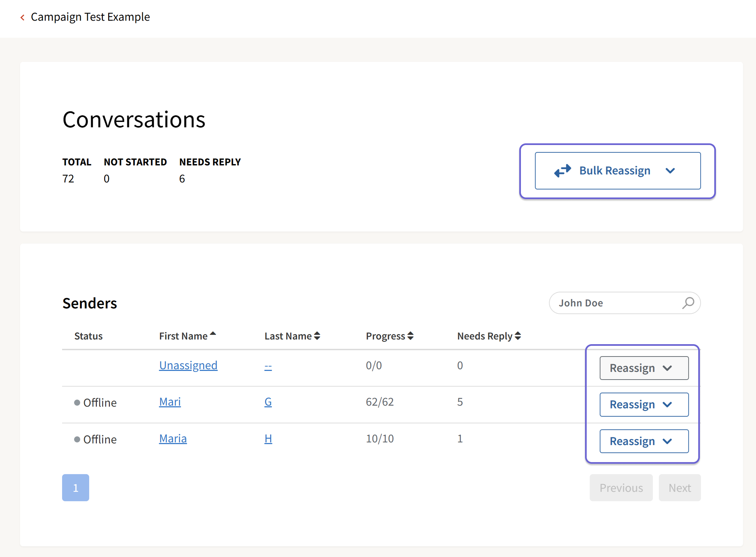Image resolution: width=756 pixels, height=557 pixels.
Task: Select page 1 in the pagination
Action: 75,488
